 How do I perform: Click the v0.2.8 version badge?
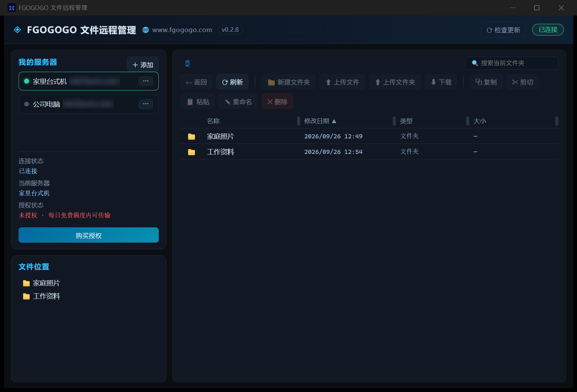coord(230,30)
